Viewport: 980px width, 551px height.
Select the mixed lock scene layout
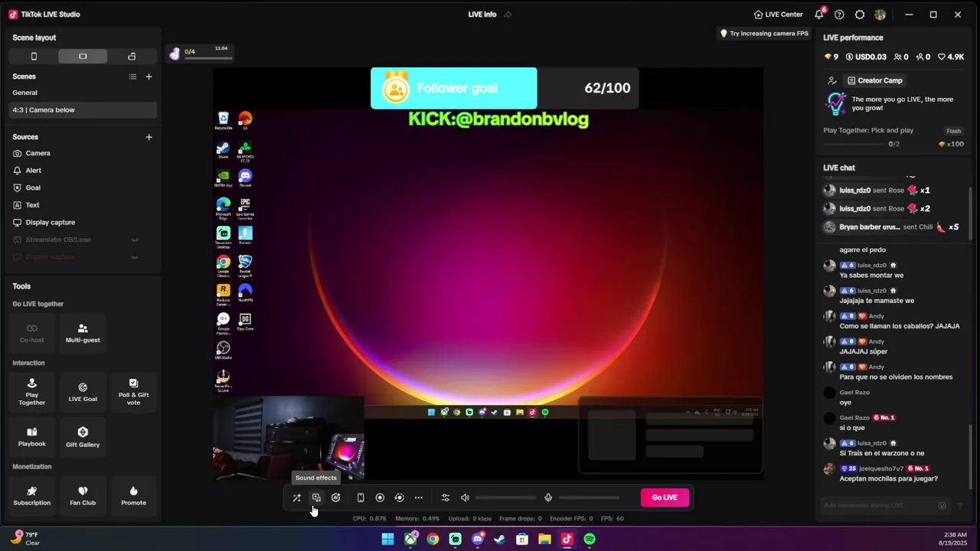(x=132, y=57)
